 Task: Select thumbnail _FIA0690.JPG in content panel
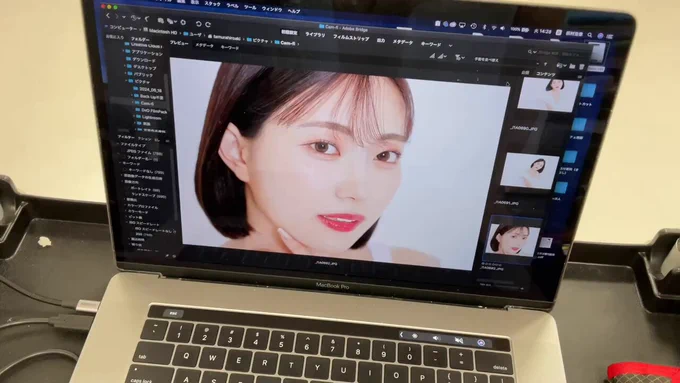548,94
